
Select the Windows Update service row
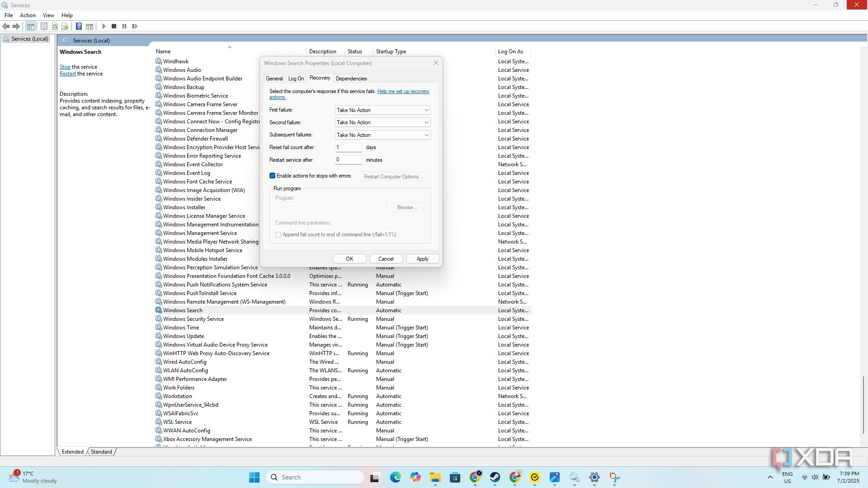coord(343,336)
